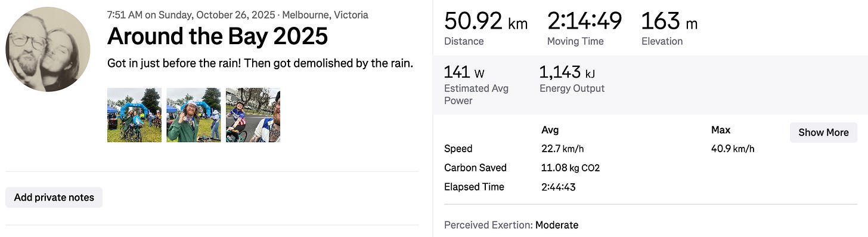Click the Add private notes button
Screen dimensions: 868x237
[x=54, y=198]
